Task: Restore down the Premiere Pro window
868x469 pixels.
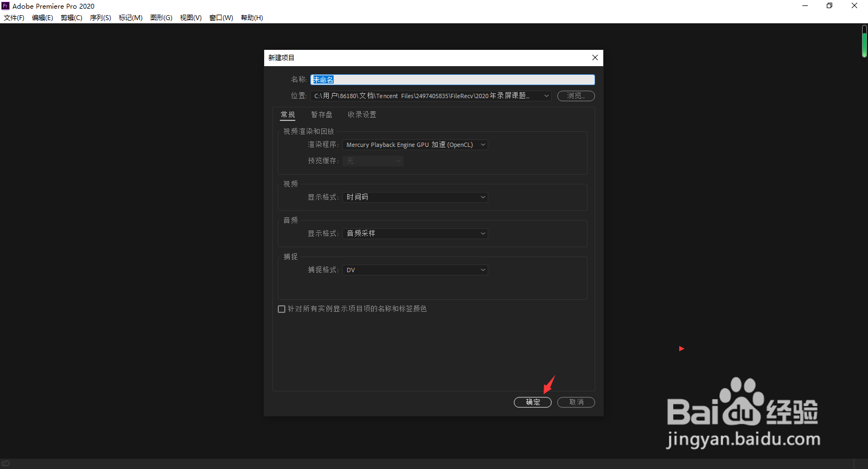Action: point(829,6)
